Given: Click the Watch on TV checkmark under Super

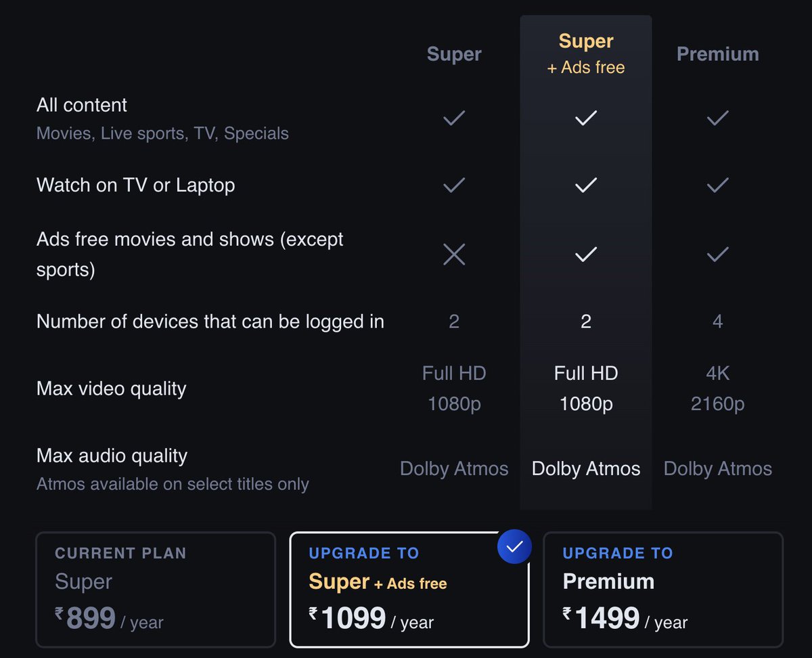Looking at the screenshot, I should (x=453, y=185).
